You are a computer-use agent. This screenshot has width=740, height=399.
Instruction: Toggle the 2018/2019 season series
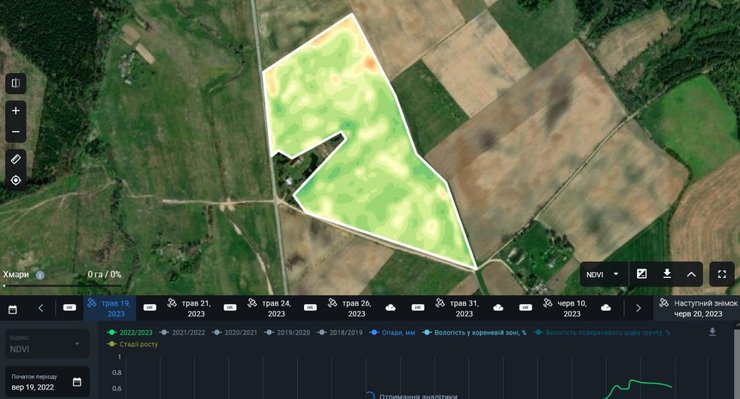340,332
